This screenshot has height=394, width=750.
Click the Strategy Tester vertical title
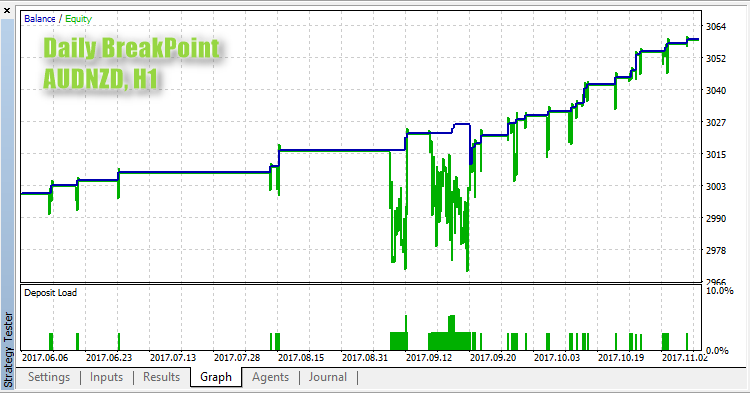point(8,349)
